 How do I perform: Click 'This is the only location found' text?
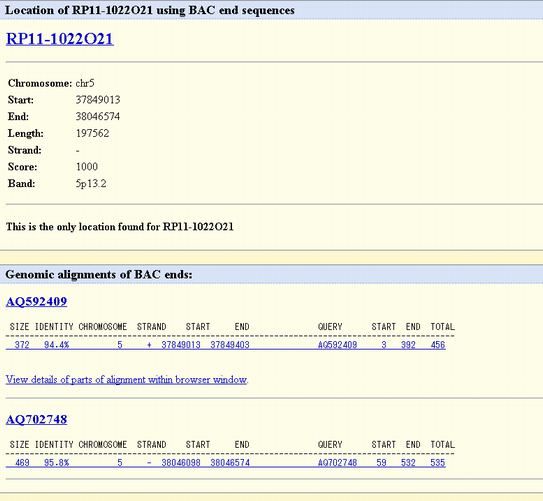tap(119, 227)
